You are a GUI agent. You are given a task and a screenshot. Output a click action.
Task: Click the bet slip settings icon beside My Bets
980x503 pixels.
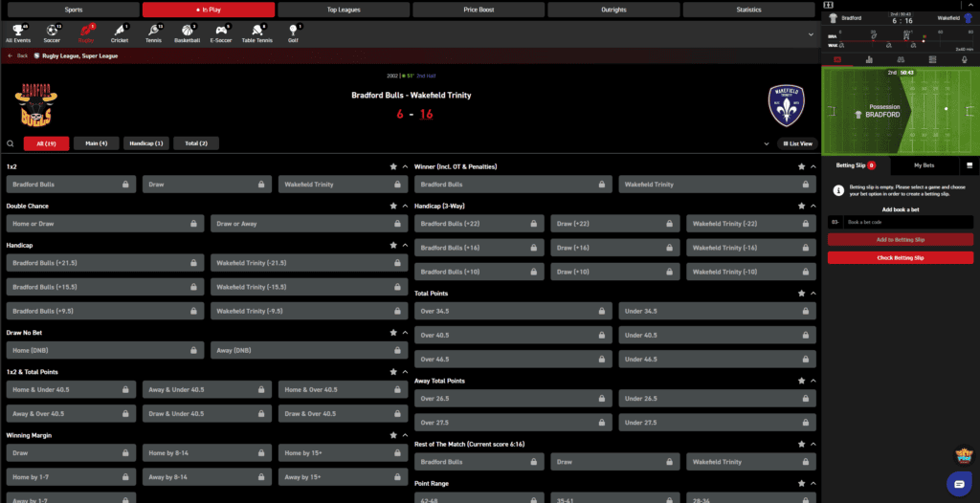(969, 165)
